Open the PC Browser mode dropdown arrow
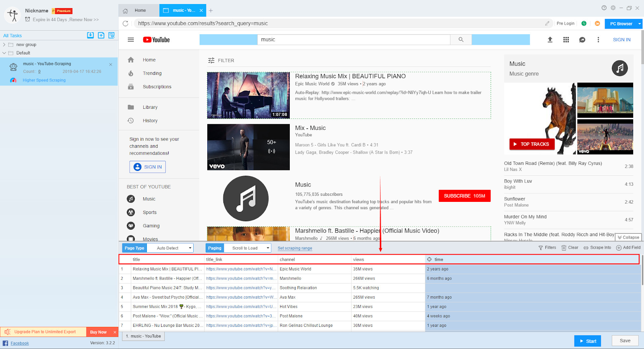 pos(639,24)
